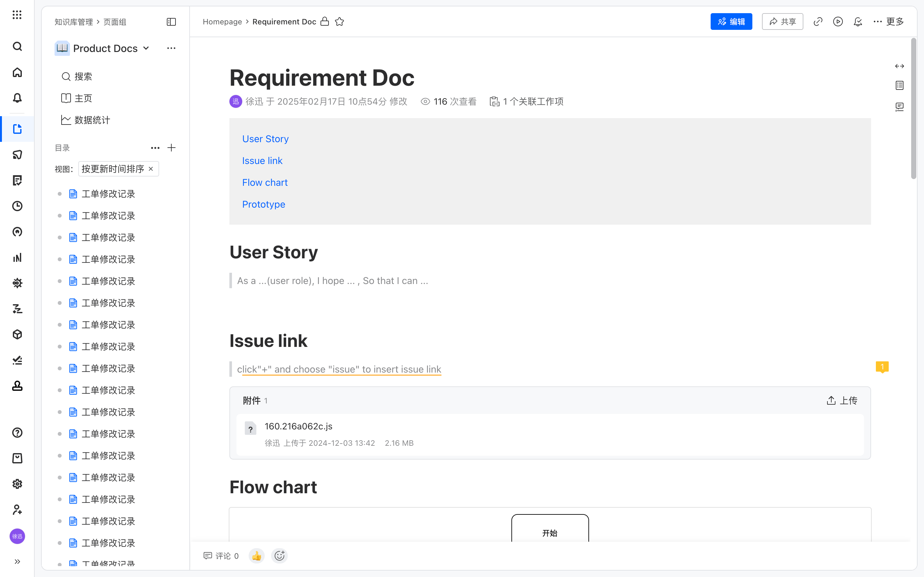Open more options next to Product Docs

pyautogui.click(x=171, y=48)
